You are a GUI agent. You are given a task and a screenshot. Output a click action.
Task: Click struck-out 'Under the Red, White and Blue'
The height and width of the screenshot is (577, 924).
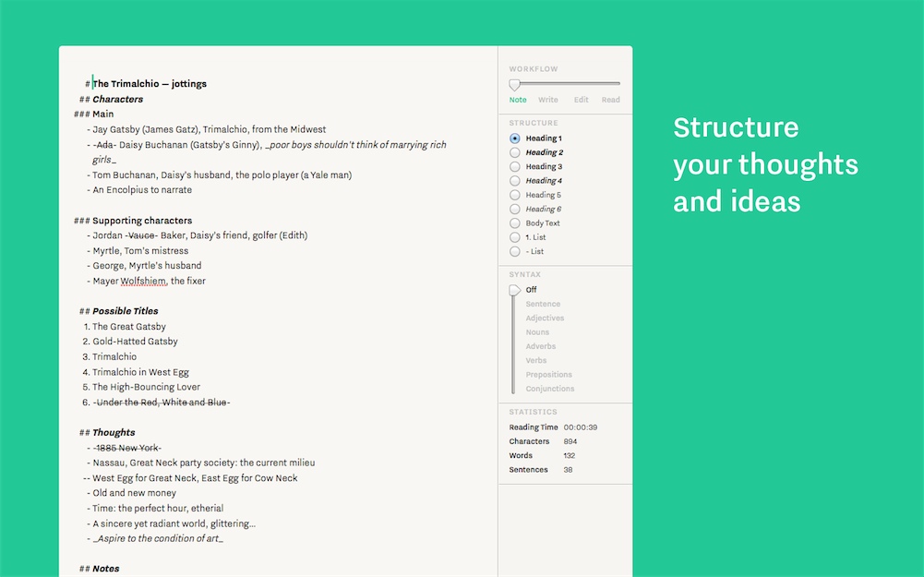coord(162,403)
